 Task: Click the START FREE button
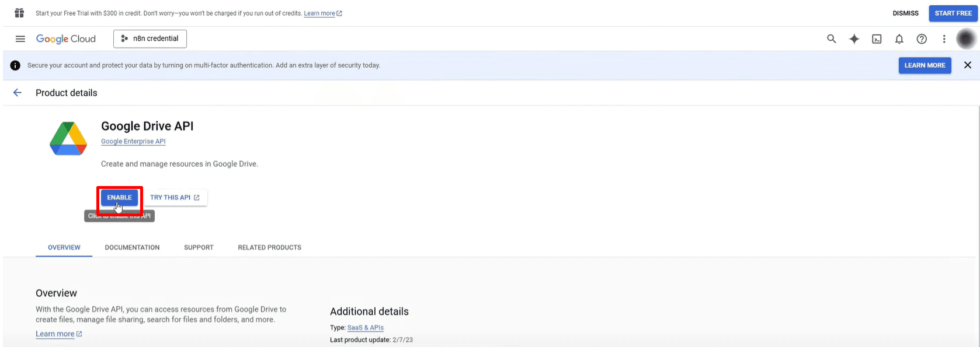tap(953, 13)
